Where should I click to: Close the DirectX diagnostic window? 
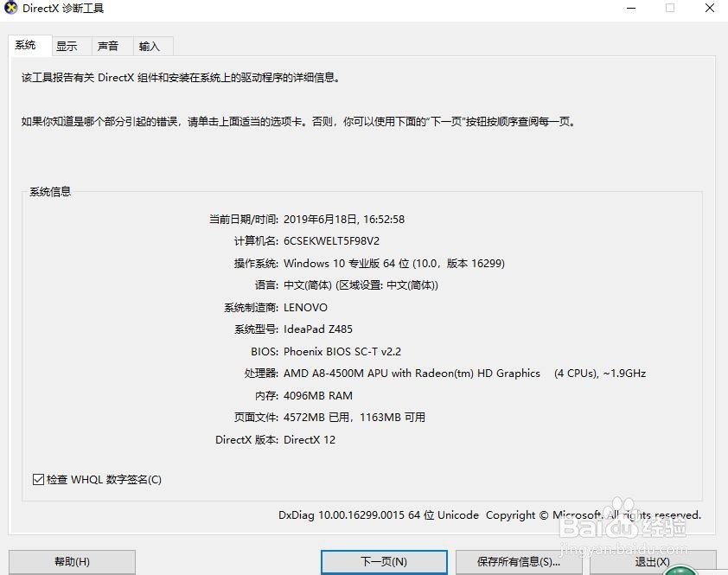(710, 8)
